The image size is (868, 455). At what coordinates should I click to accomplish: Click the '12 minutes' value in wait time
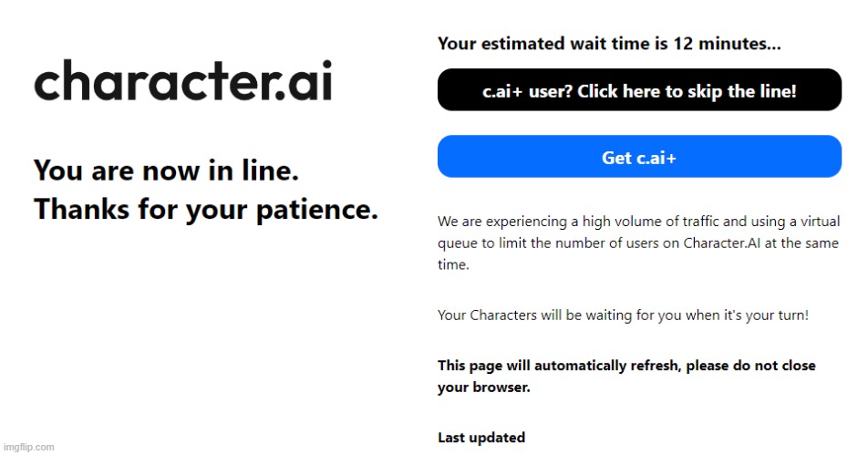pyautogui.click(x=718, y=43)
